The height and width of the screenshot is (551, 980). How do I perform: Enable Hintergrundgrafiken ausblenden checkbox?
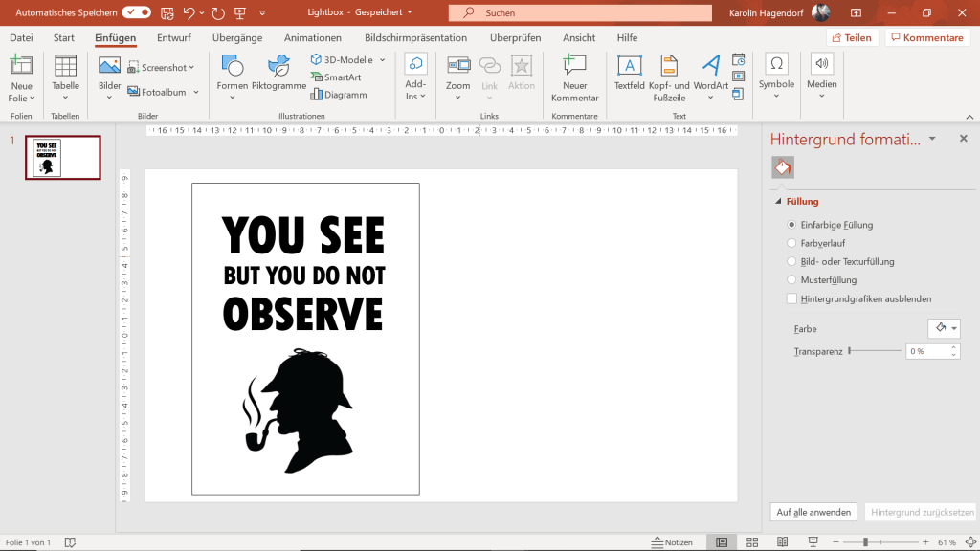click(x=791, y=298)
